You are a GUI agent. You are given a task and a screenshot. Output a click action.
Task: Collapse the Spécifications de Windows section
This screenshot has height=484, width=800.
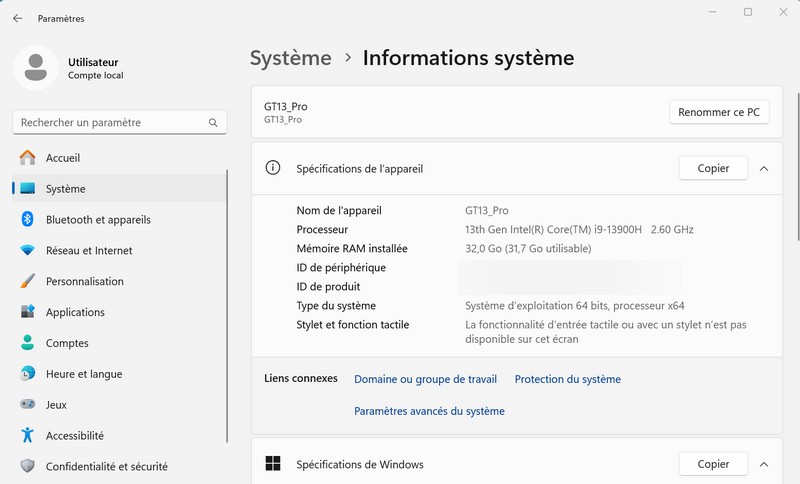[x=764, y=464]
